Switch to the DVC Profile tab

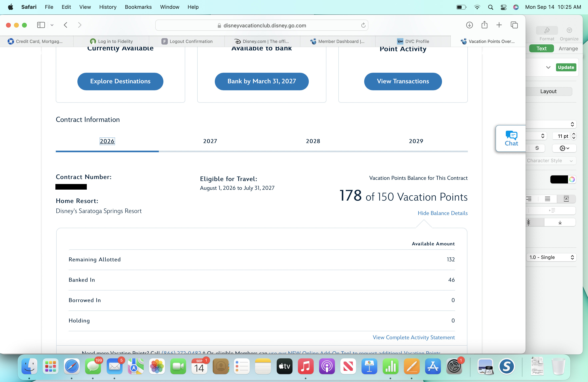click(413, 41)
